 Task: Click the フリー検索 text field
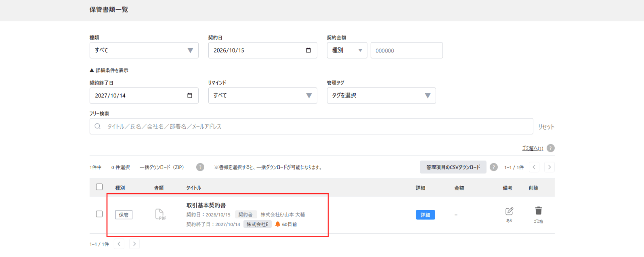[311, 126]
